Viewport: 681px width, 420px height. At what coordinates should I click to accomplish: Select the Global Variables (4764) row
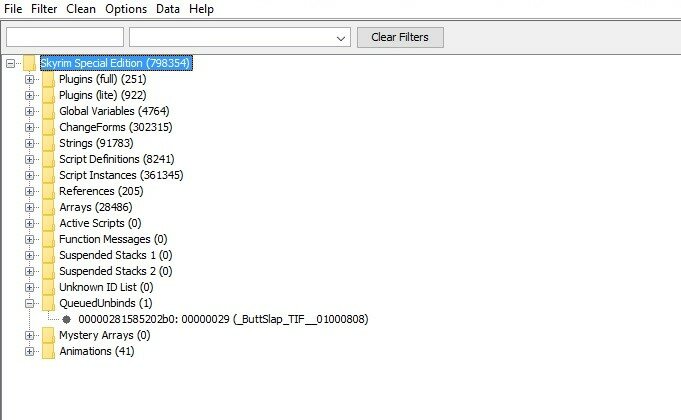(x=114, y=112)
